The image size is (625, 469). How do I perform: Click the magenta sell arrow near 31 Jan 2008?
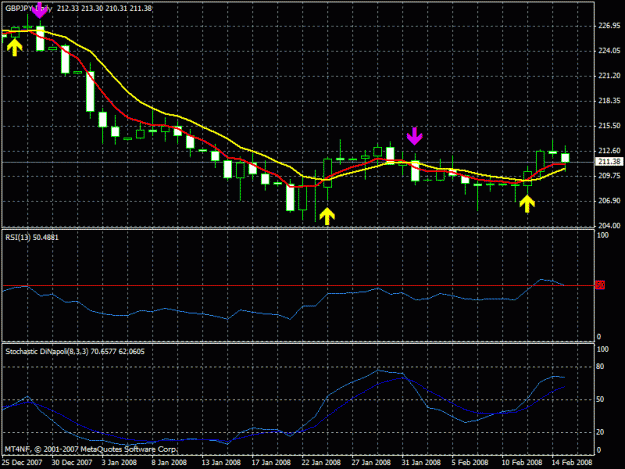tap(415, 136)
